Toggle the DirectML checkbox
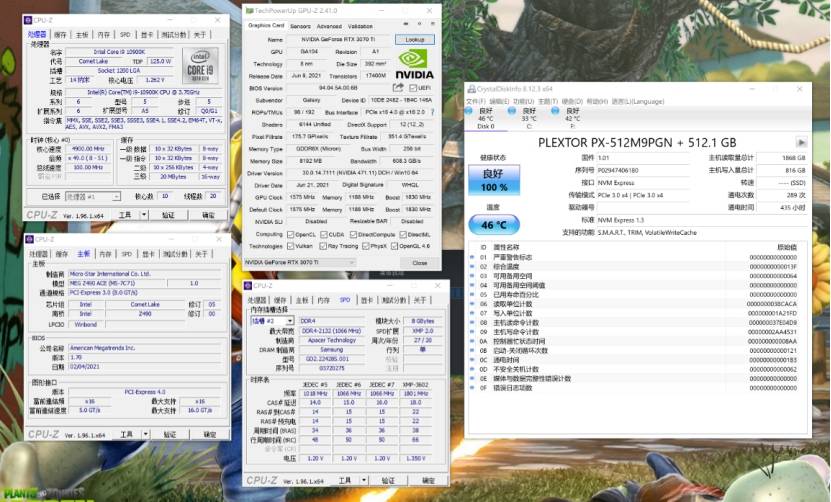 pos(403,234)
